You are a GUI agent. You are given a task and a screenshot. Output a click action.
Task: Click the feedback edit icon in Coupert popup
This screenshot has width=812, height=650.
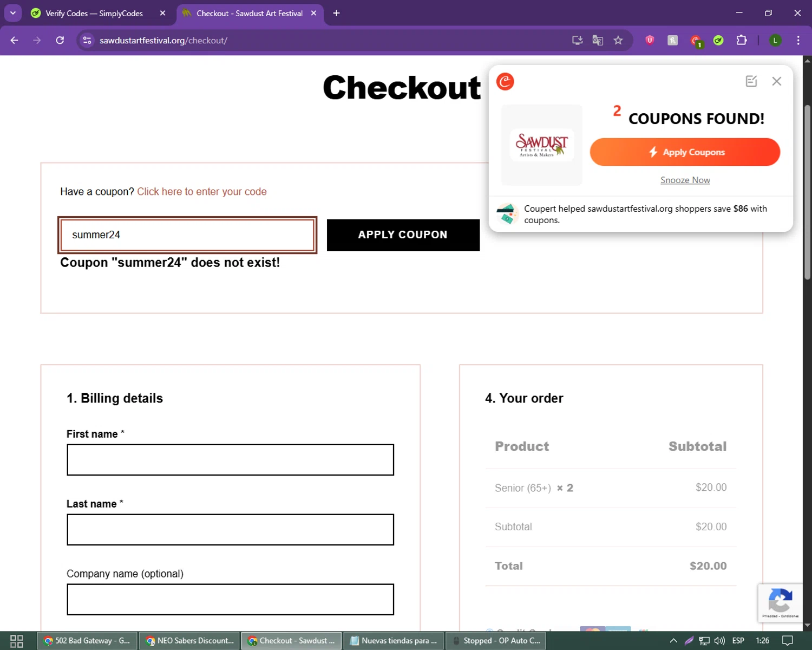click(751, 81)
